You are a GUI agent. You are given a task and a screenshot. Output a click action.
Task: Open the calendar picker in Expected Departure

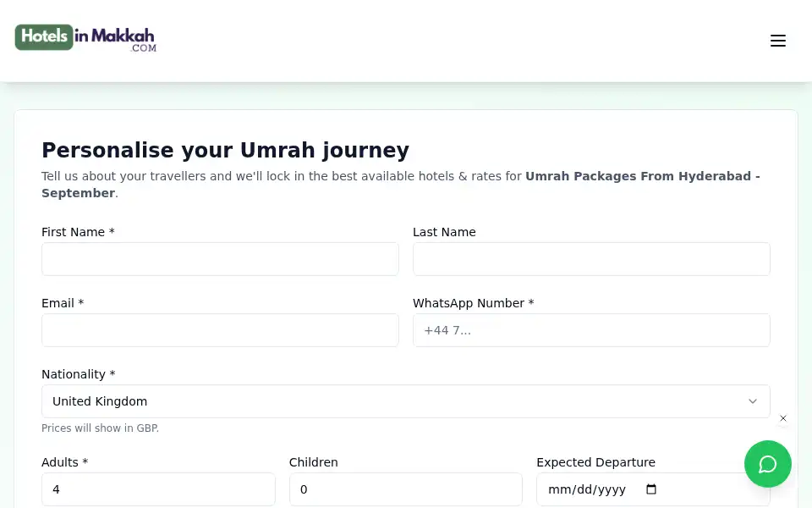(651, 489)
